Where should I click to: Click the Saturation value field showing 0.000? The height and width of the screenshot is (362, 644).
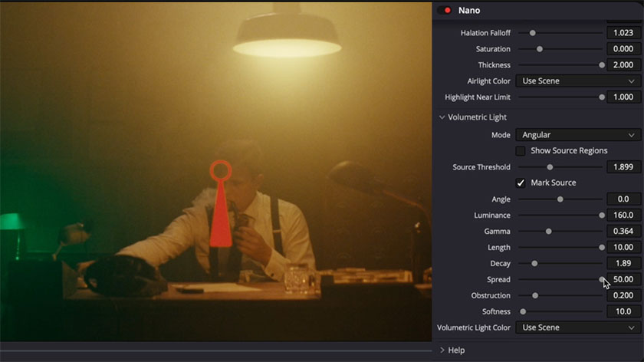tap(623, 49)
